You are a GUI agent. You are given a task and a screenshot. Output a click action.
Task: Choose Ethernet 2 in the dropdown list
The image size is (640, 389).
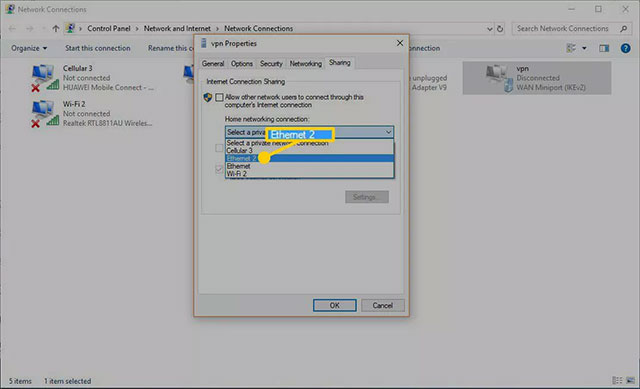[x=309, y=158]
